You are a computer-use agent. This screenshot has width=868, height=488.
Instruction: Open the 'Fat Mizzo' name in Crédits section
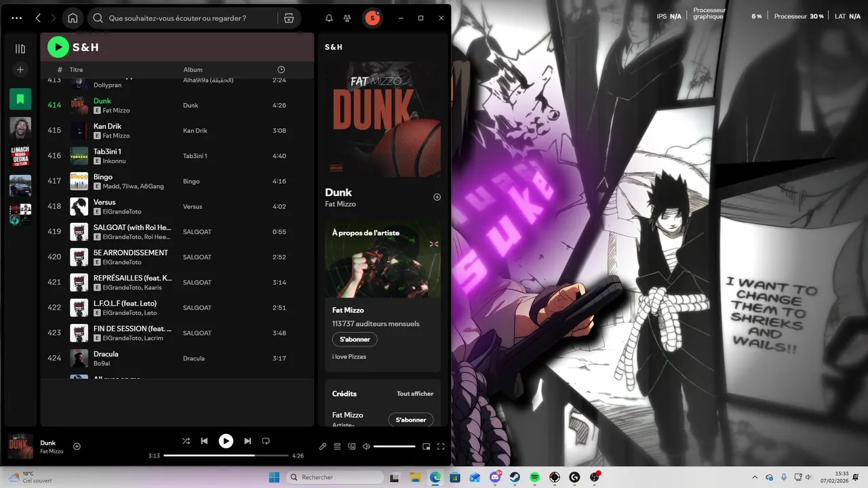(347, 415)
